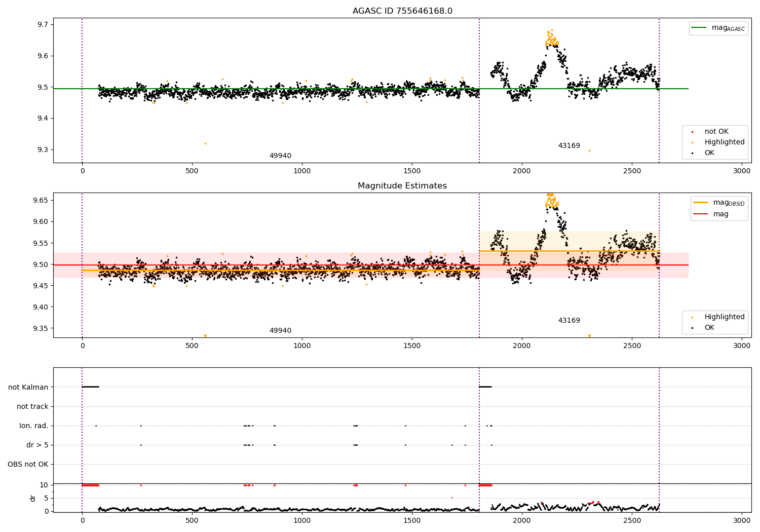Click the 'not Kalman' row label
This screenshot has height=532, width=760.
(28, 388)
